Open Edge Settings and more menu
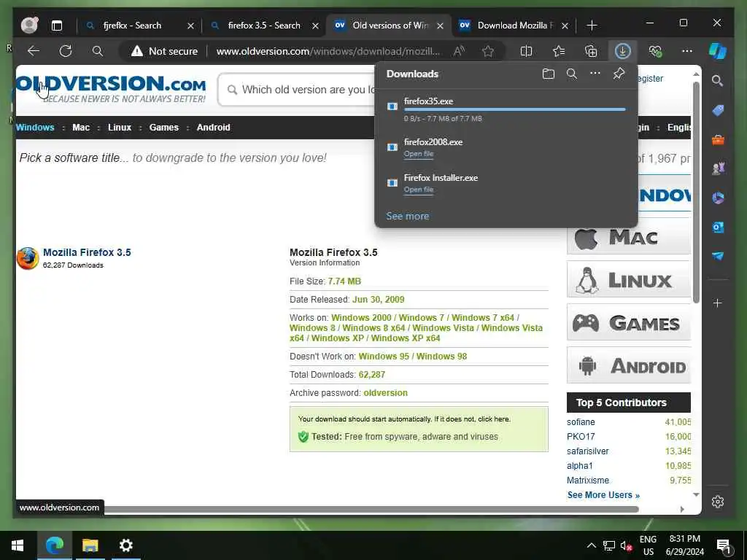The width and height of the screenshot is (747, 560). tap(687, 51)
